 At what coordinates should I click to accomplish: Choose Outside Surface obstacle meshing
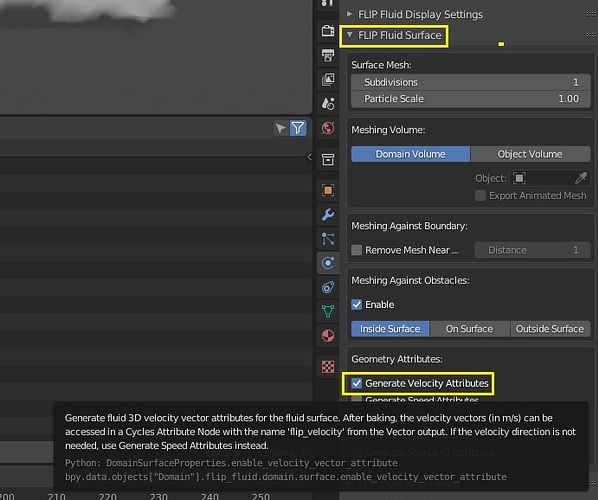550,329
